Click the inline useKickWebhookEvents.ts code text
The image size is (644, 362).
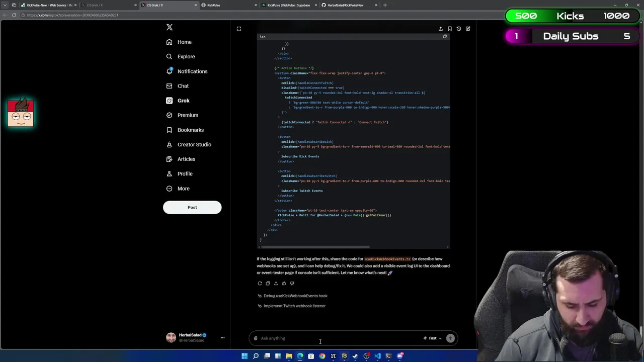387,259
